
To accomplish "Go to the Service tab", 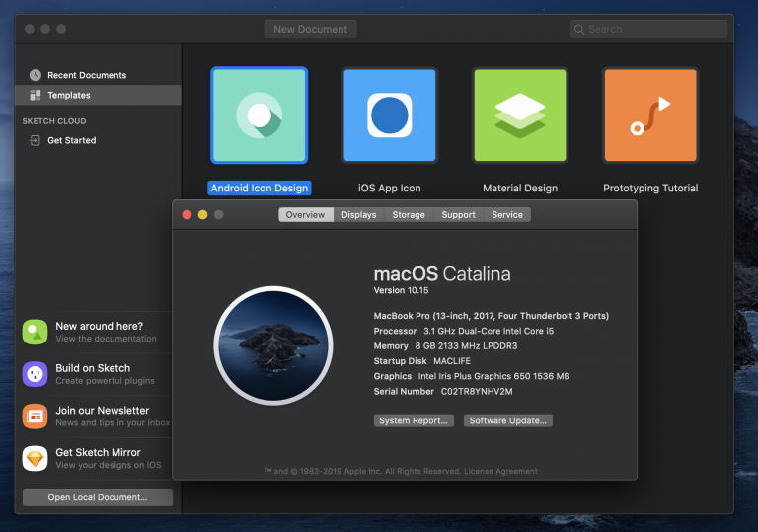I will click(507, 215).
